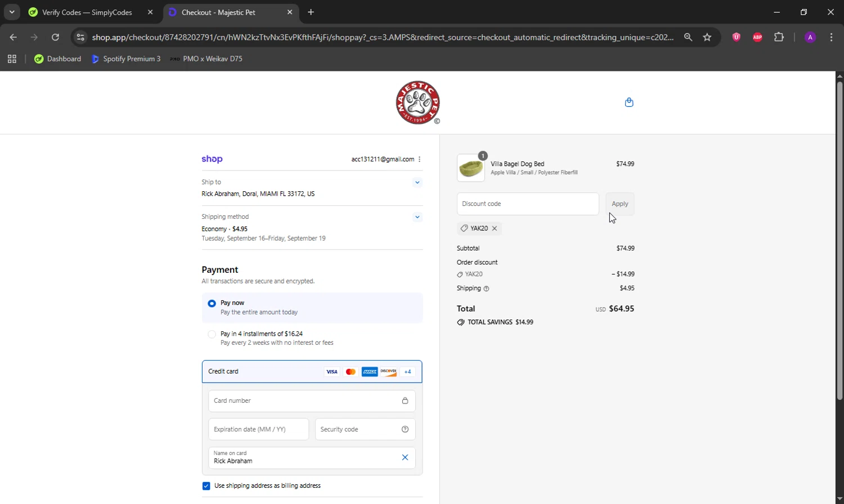Click the security code help icon
This screenshot has height=504, width=844.
(x=405, y=429)
